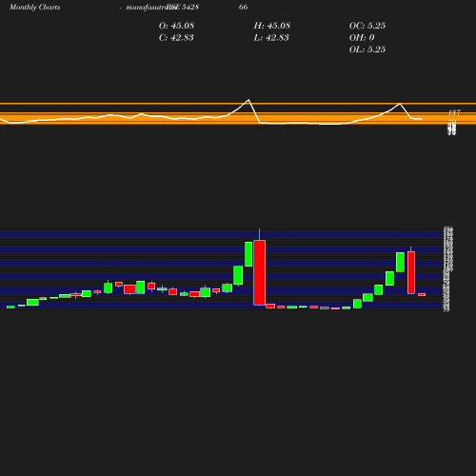Click the first sharp peak of the white indicator line

tap(248, 100)
